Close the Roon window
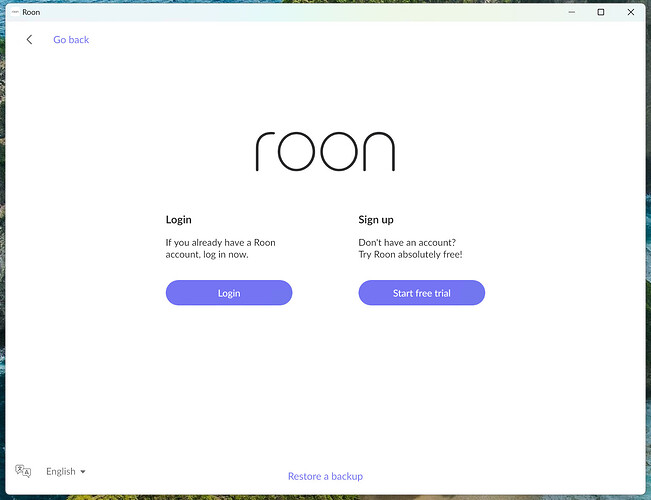 click(631, 12)
